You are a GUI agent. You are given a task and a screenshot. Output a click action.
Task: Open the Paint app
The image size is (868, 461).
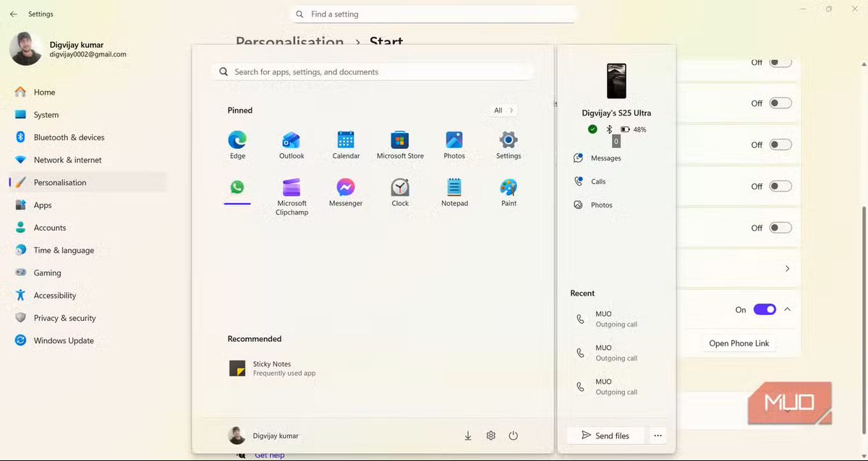click(509, 192)
